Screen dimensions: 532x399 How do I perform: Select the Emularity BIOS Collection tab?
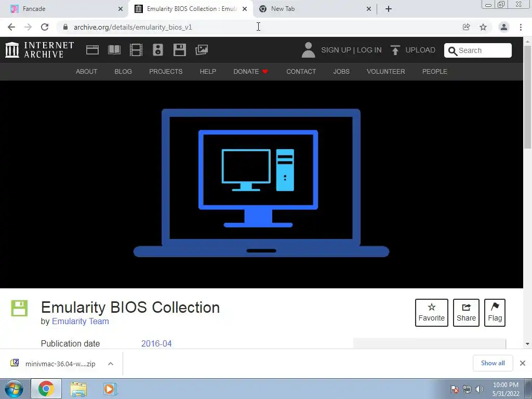click(x=191, y=9)
